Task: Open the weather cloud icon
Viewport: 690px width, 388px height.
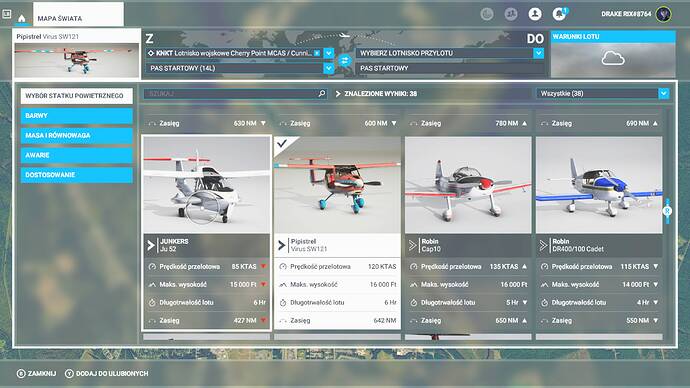Action: tap(613, 58)
